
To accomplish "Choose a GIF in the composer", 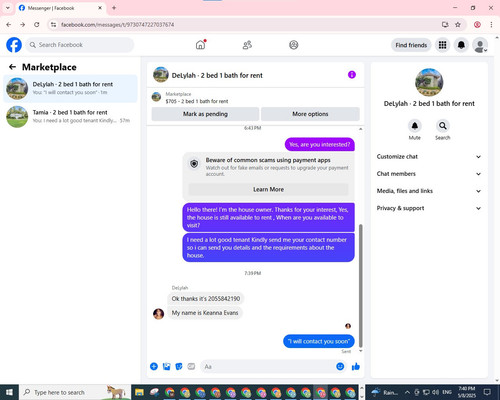I will point(191,367).
